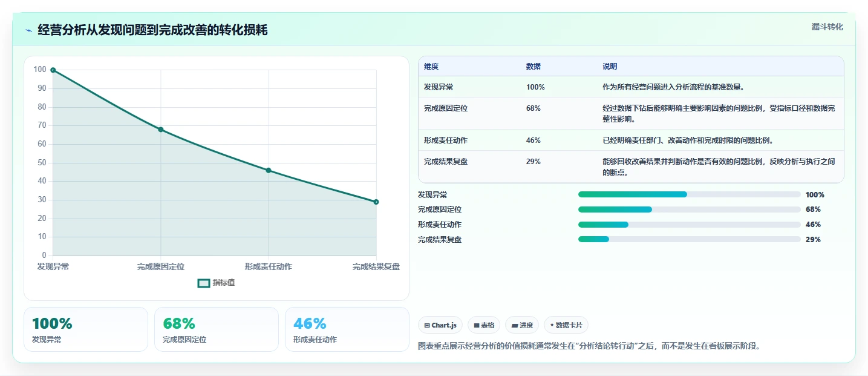Click the lightning icon beside the card title
868x376 pixels.
[28, 30]
